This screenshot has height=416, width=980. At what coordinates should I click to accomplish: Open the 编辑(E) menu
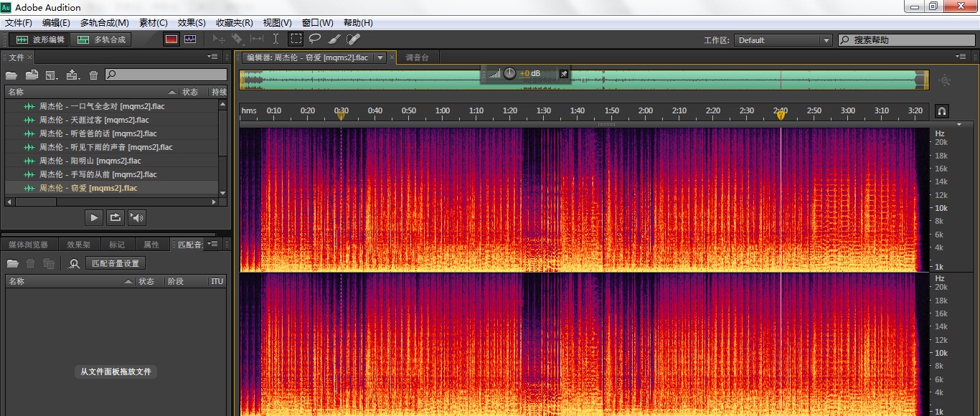click(56, 23)
